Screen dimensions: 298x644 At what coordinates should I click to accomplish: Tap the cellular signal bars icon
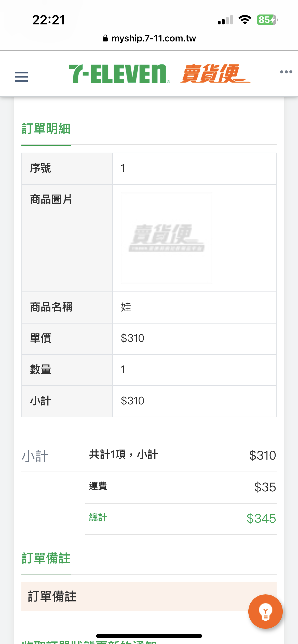click(225, 20)
